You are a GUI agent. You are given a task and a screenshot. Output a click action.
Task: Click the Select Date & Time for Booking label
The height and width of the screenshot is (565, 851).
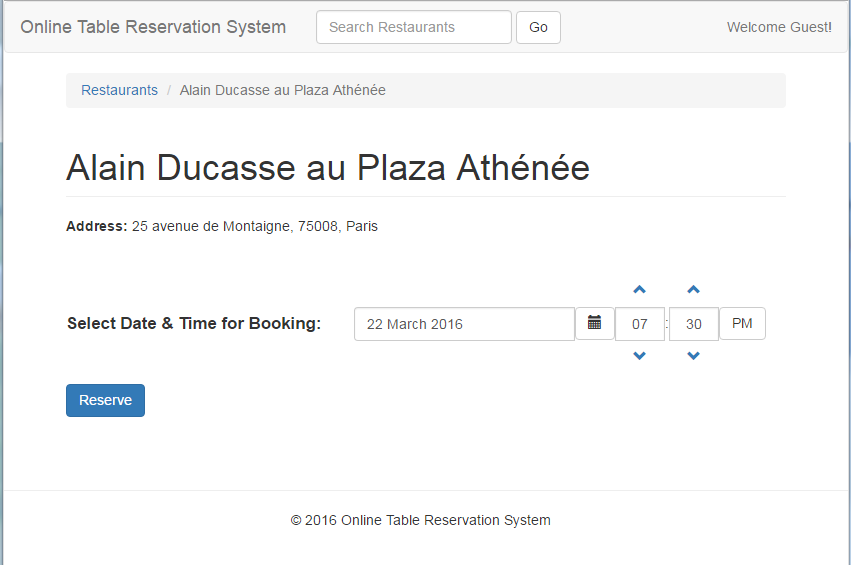[x=194, y=323]
